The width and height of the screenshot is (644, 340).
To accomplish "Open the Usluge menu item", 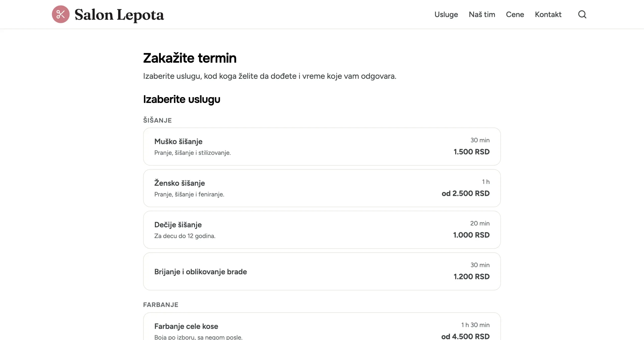I will (446, 14).
